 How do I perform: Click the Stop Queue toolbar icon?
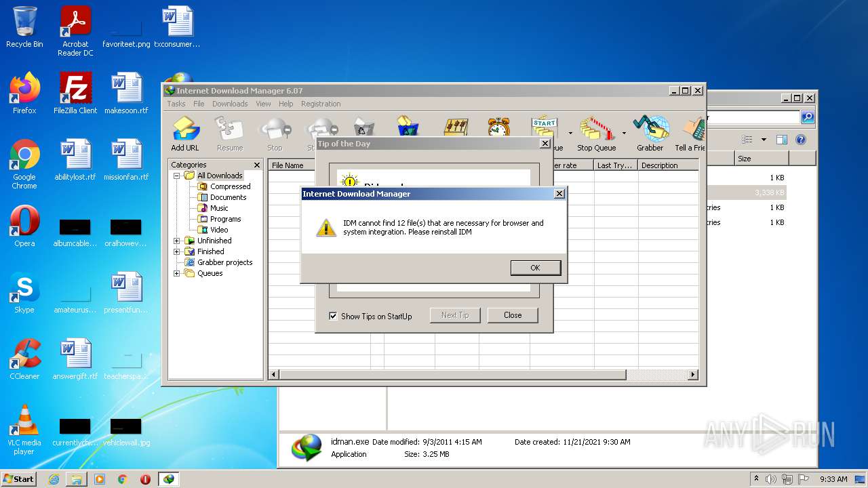[596, 134]
